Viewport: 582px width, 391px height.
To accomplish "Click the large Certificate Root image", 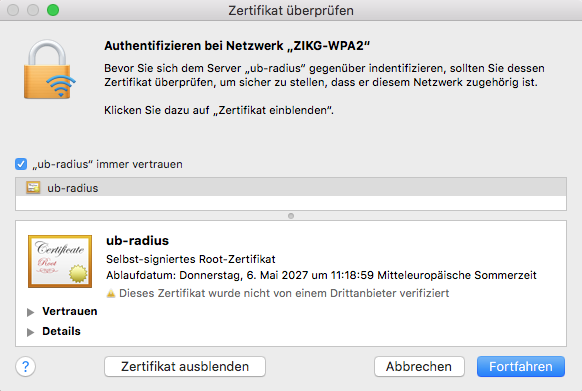I will point(60,261).
